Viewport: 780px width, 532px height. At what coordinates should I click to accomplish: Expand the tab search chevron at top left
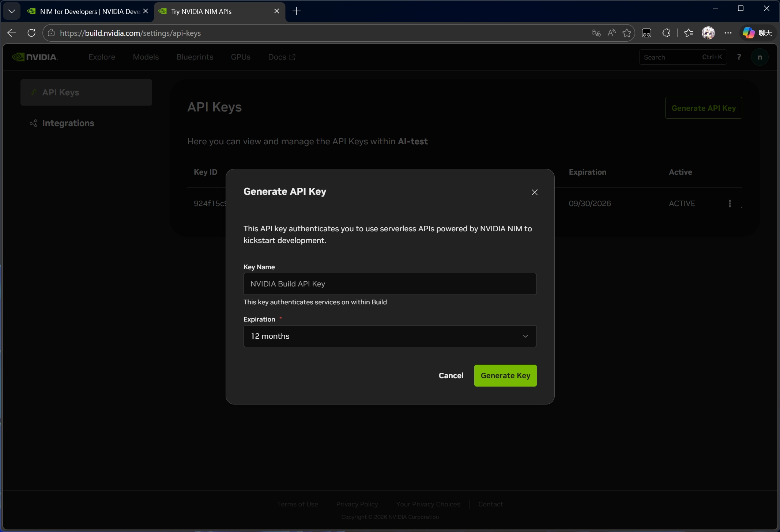(12, 11)
